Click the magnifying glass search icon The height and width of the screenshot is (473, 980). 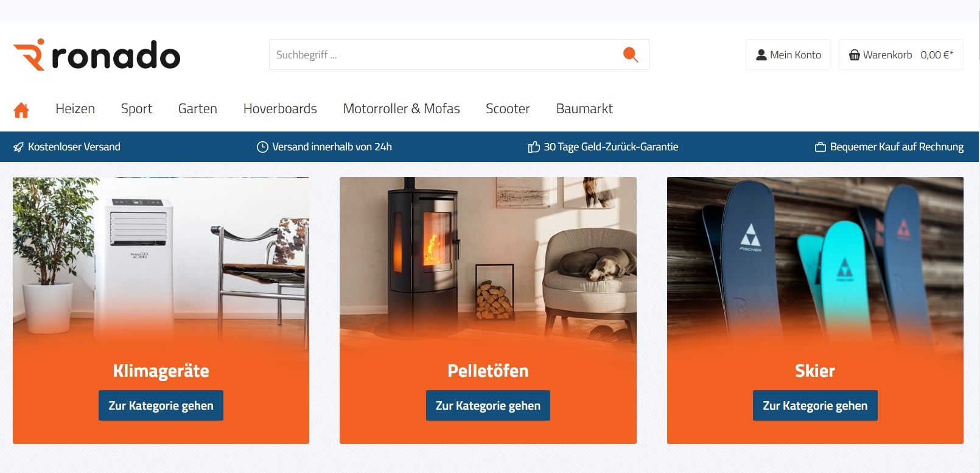(631, 55)
